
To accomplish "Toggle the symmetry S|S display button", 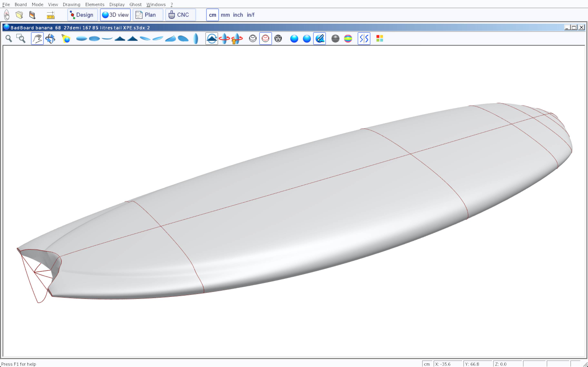I will pyautogui.click(x=364, y=39).
